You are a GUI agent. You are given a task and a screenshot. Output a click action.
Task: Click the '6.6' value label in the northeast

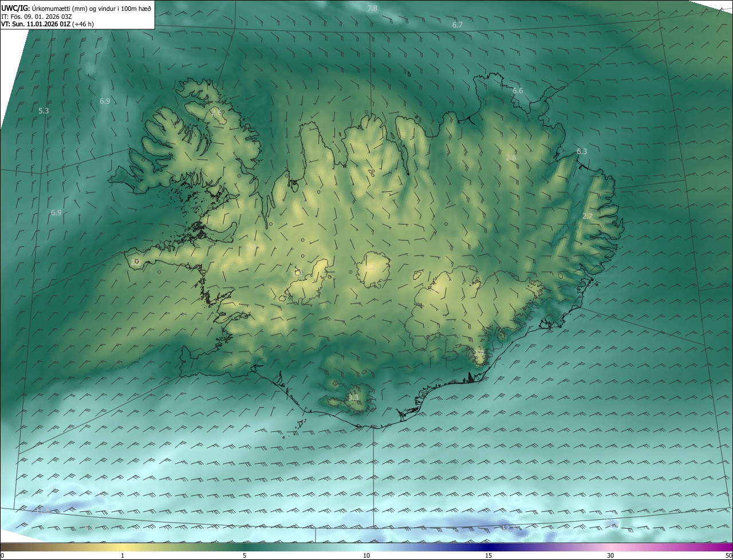518,90
